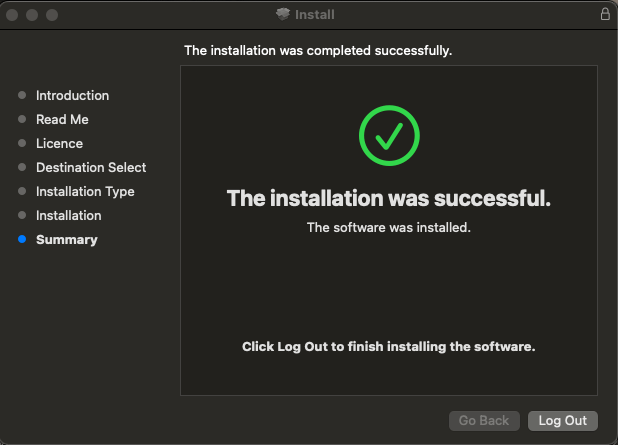Click the zoom button in the title bar
618x445 pixels.
point(52,15)
